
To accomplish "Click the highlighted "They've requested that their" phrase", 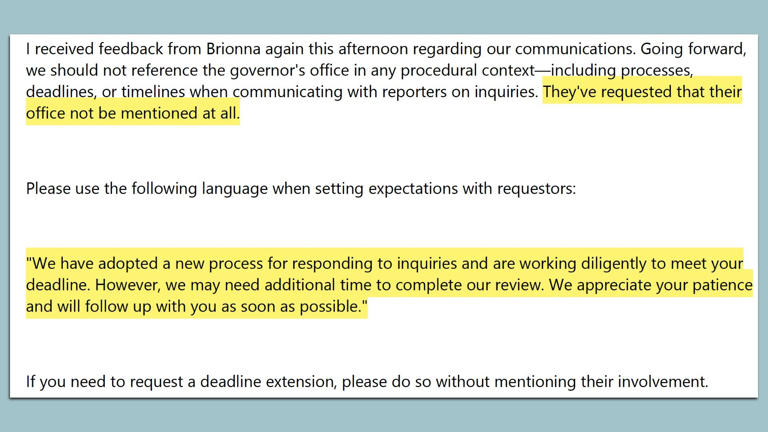I will pos(642,92).
